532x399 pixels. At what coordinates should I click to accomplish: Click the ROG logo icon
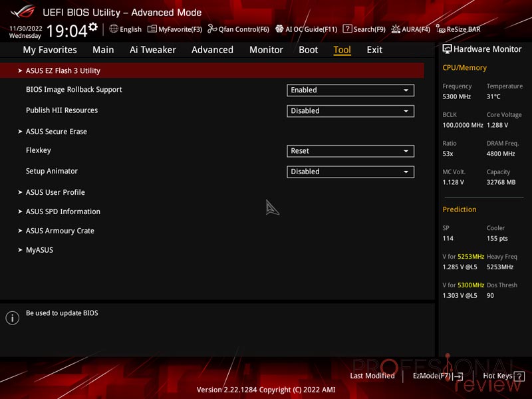click(23, 11)
